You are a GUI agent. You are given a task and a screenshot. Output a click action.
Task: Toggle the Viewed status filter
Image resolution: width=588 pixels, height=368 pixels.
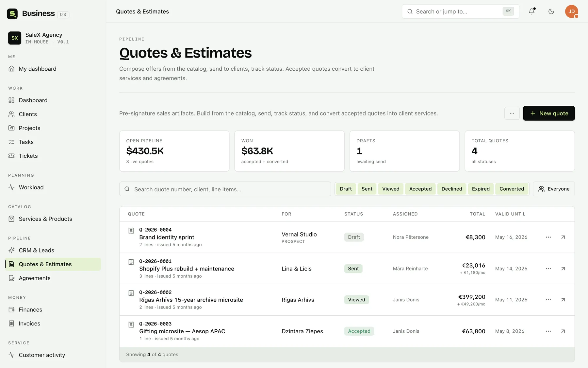[391, 189]
